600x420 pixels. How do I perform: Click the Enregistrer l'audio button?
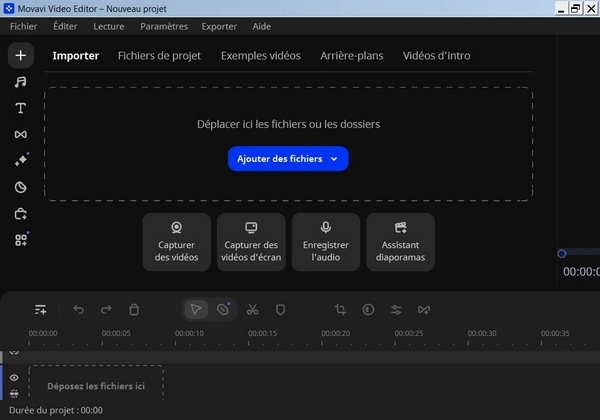click(325, 243)
